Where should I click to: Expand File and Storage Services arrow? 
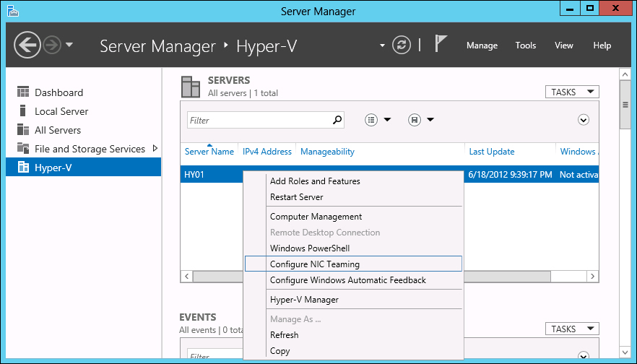[x=155, y=148]
